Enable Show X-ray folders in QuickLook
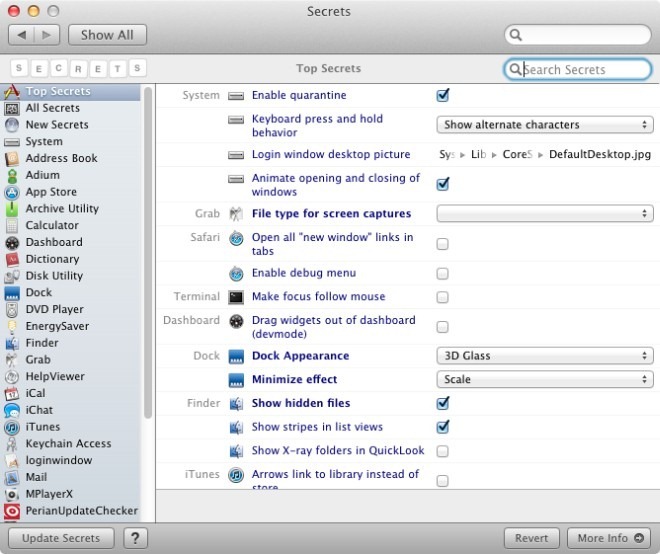Screen dimensions: 660x554 [442, 451]
